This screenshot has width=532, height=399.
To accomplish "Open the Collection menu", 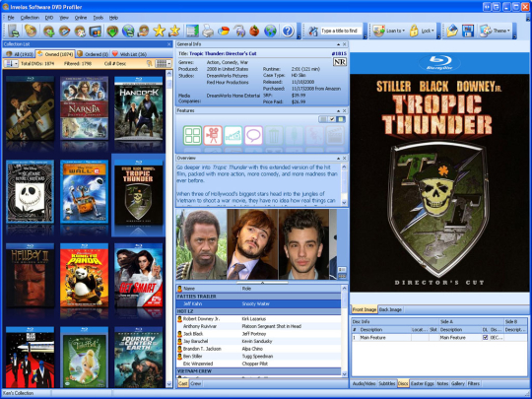I will pos(30,18).
